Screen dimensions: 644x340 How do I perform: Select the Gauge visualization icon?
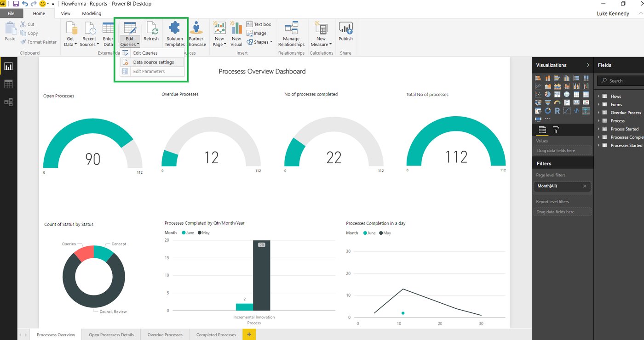(557, 102)
